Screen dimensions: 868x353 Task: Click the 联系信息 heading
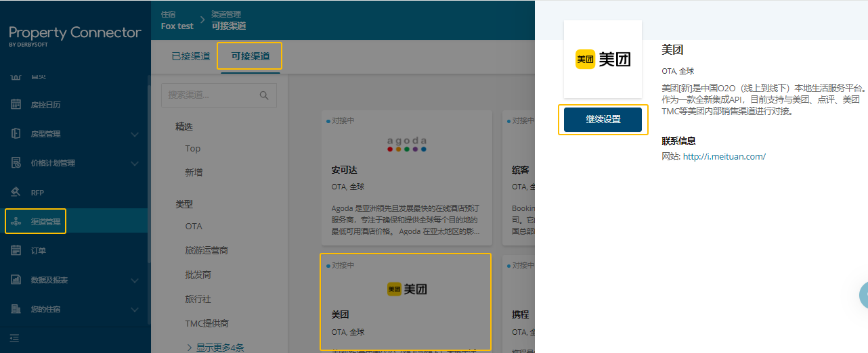pyautogui.click(x=678, y=141)
